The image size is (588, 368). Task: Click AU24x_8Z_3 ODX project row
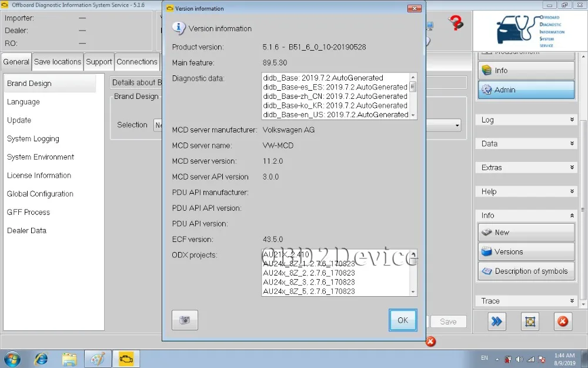pyautogui.click(x=309, y=282)
